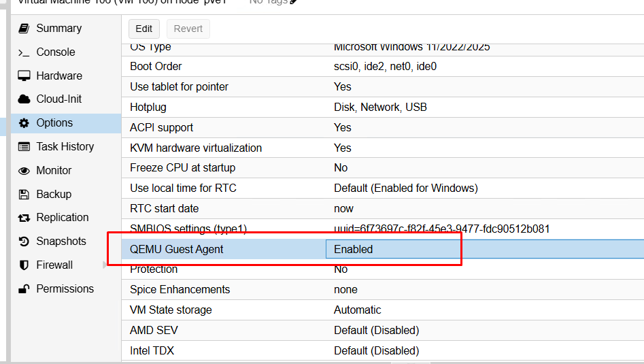Click the Hardware monitor icon
The image size is (644, 364).
24,76
